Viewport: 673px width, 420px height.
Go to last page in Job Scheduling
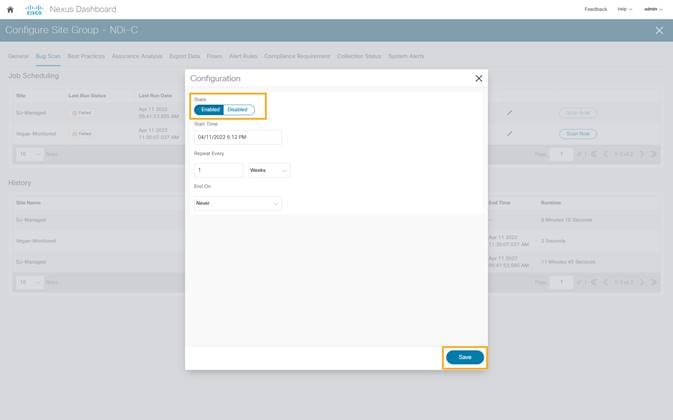[x=654, y=154]
